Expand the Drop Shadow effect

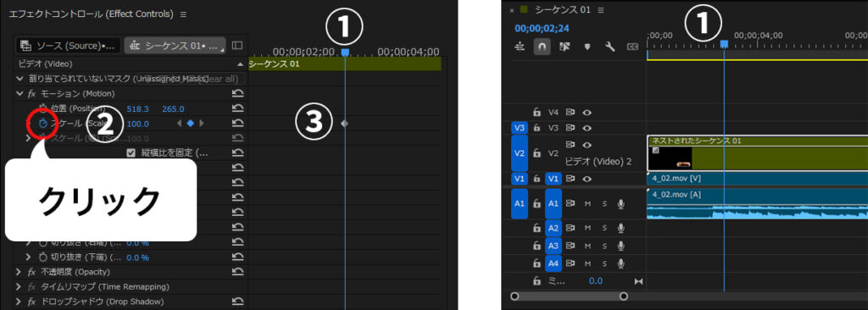pyautogui.click(x=19, y=302)
